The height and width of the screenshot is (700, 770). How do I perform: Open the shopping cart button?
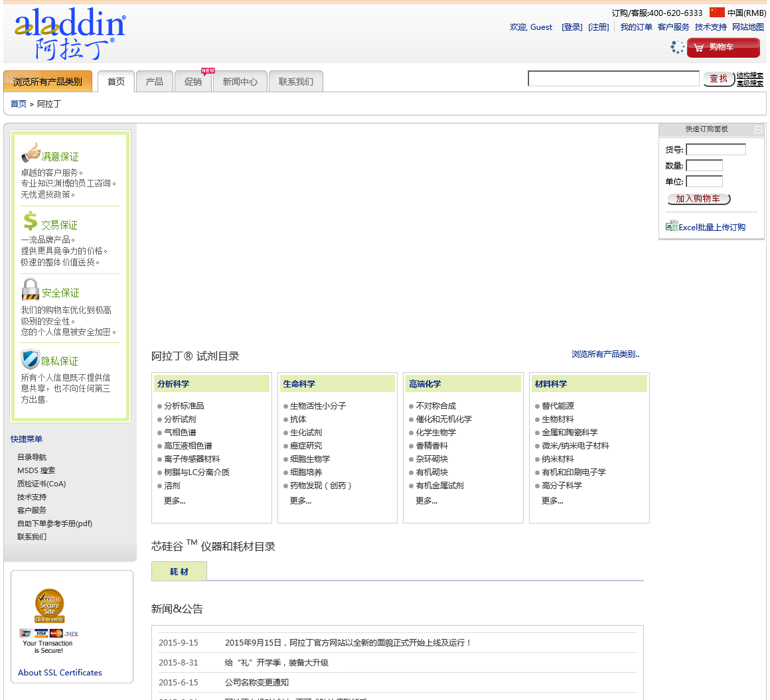click(x=723, y=47)
